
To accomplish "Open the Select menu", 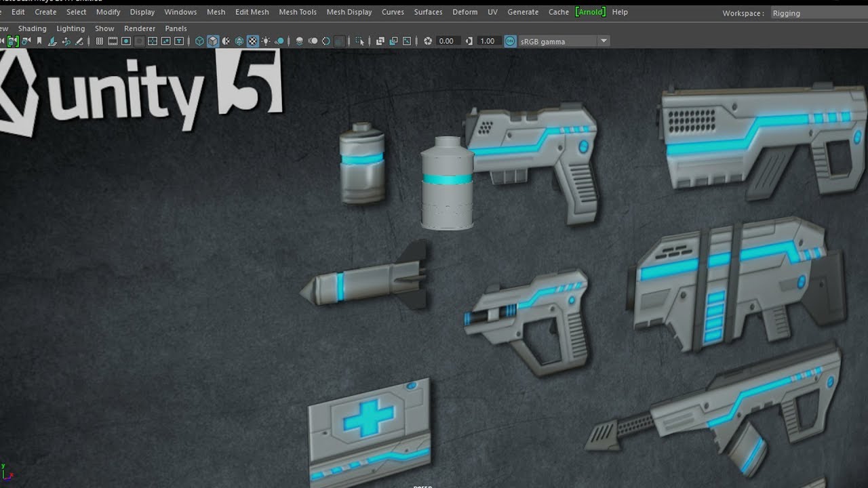I will [76, 12].
